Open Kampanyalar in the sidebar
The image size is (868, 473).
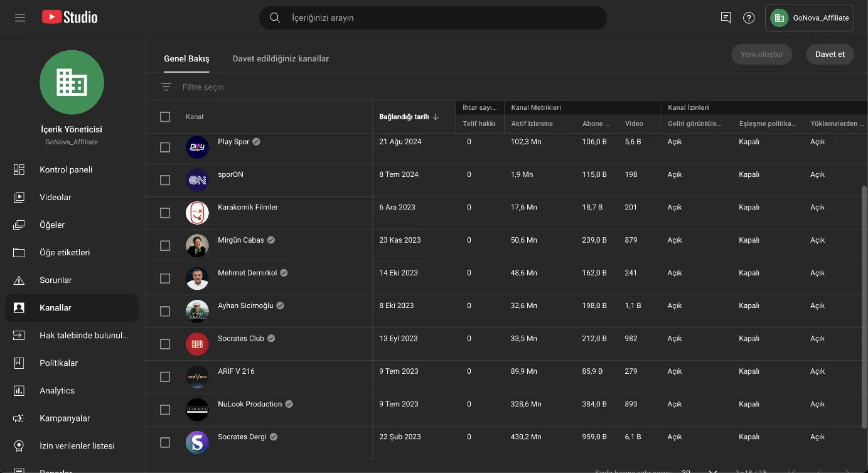click(72, 418)
